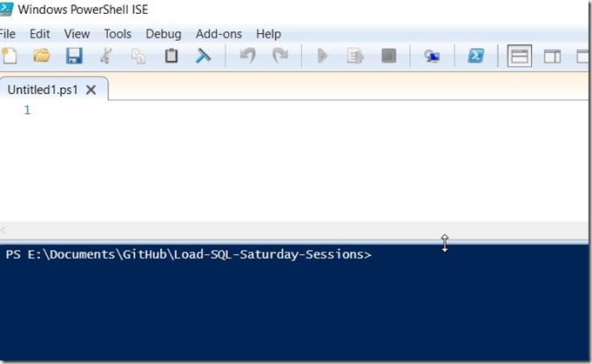The height and width of the screenshot is (364, 592).
Task: Clear the console pane with the squeegee icon
Action: 203,56
